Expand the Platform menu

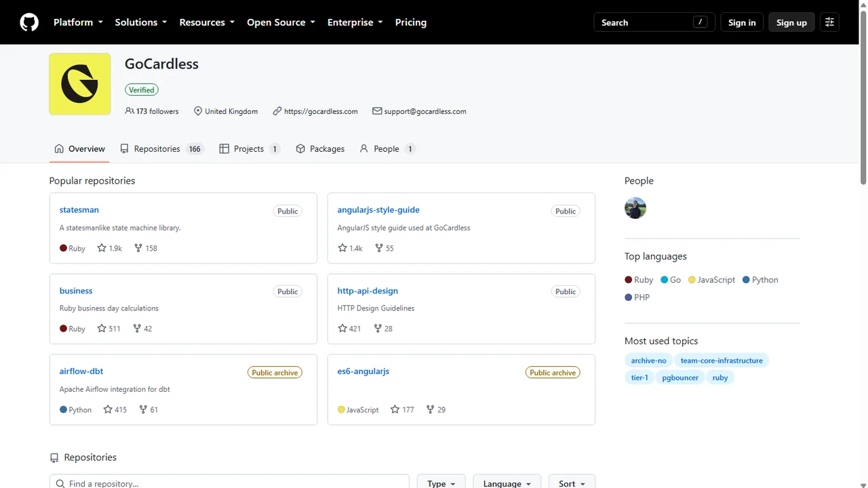(x=79, y=22)
